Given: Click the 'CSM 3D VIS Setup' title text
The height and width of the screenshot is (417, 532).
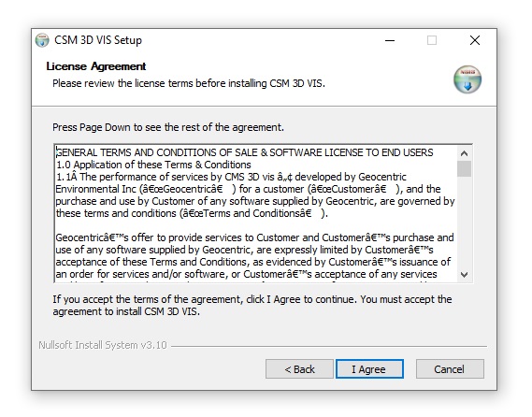Looking at the screenshot, I should coord(98,40).
